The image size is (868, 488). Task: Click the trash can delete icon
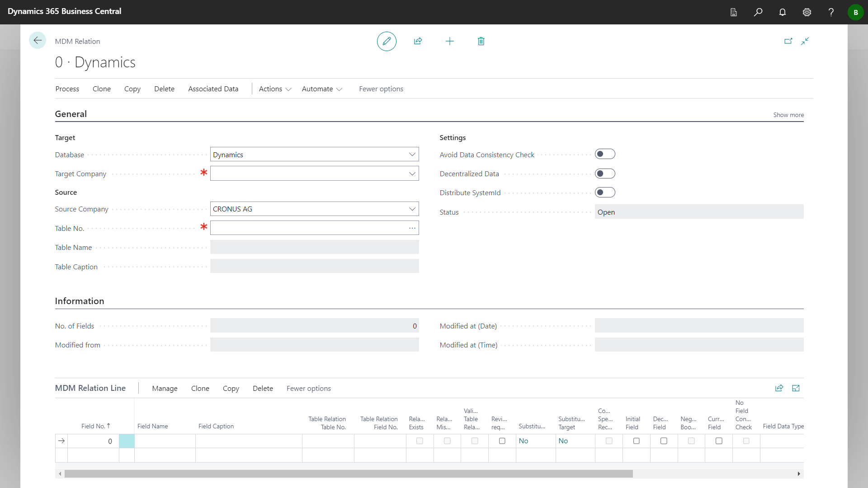click(x=481, y=41)
